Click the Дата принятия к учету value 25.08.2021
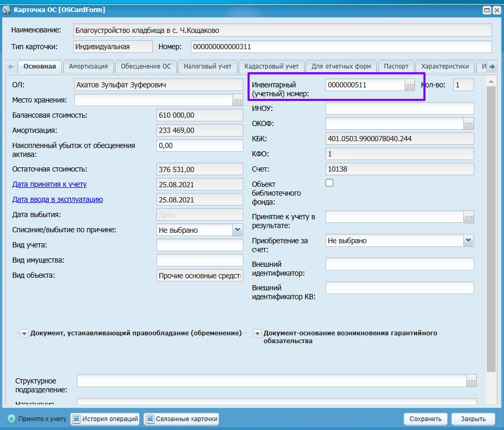504x430 pixels. 199,185
